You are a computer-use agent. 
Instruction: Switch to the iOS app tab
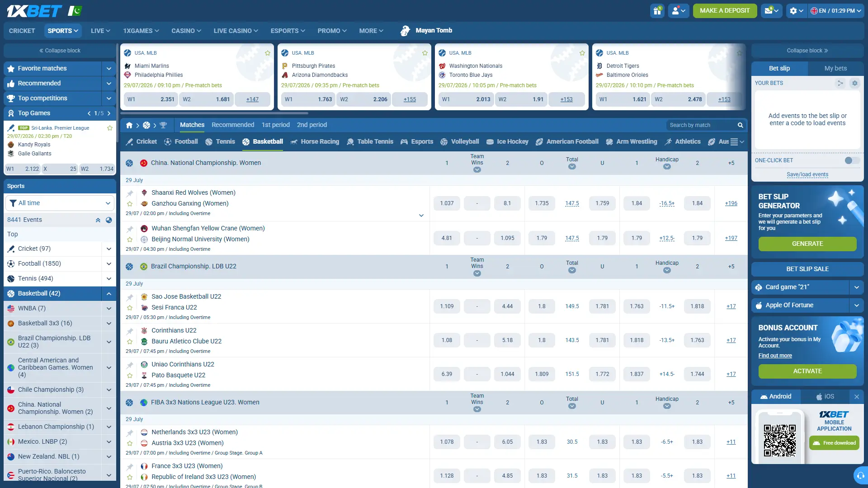[x=825, y=397]
